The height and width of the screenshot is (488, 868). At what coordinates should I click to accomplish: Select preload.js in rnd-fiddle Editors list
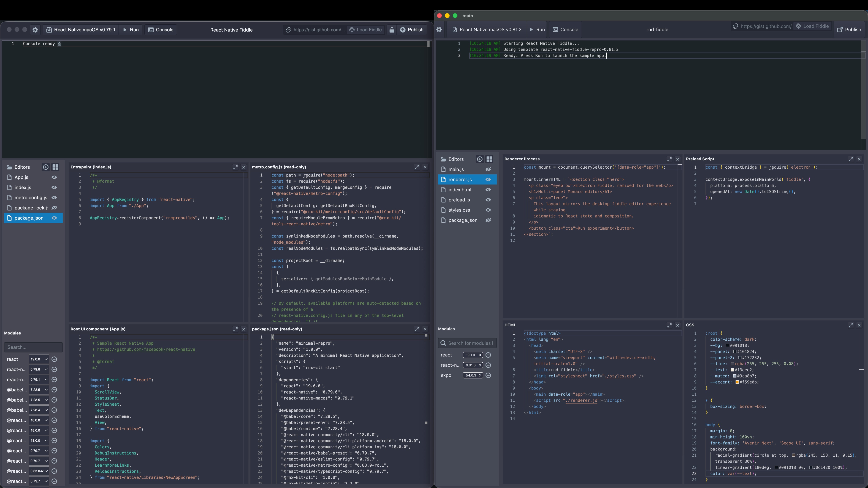pyautogui.click(x=467, y=200)
